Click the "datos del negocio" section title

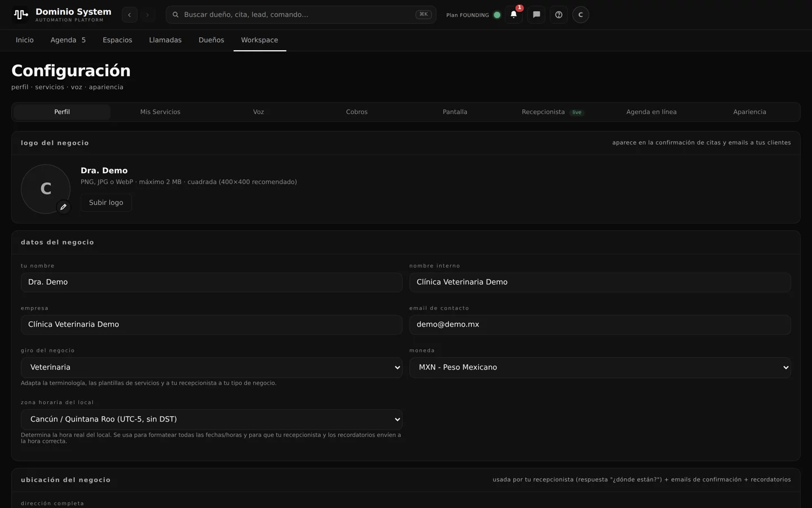pos(58,242)
